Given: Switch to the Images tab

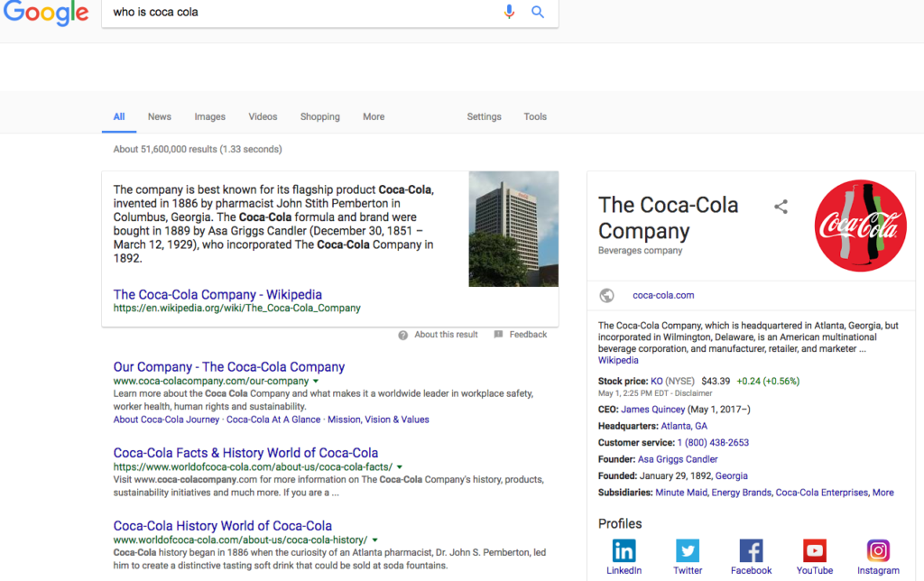Looking at the screenshot, I should click(x=209, y=116).
